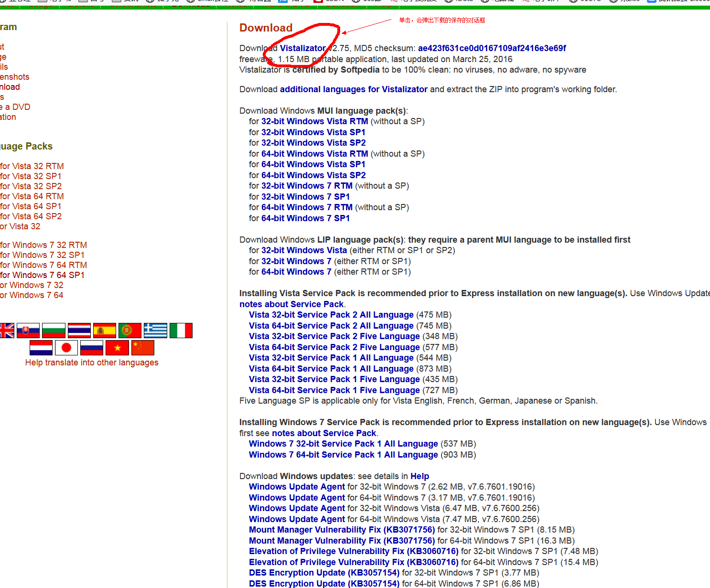The image size is (710, 588).
Task: Download Vista 64-bit Service Pack 2 All Language
Action: 331,326
